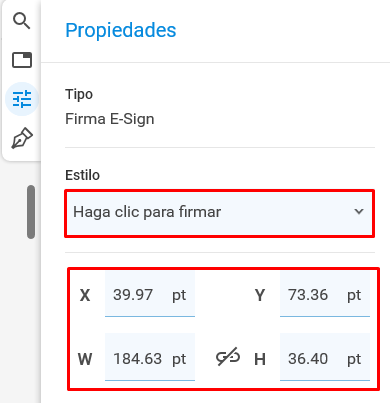The width and height of the screenshot is (390, 403).
Task: Open the Estilo dropdown 'Haga clic para firmar'
Action: coord(220,213)
